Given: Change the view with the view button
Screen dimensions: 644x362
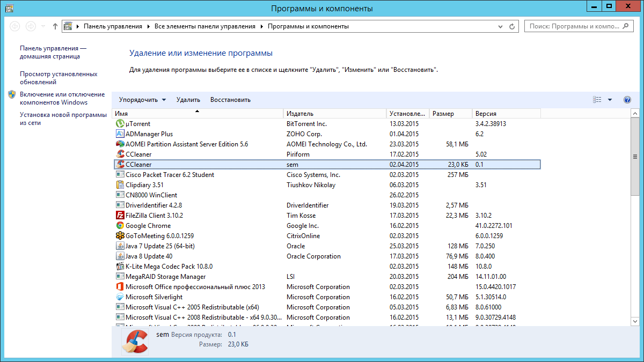Looking at the screenshot, I should pos(597,100).
